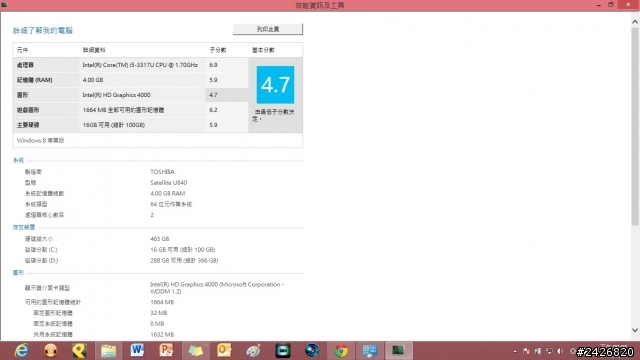This screenshot has height=360, width=640.
Task: Open the network tray icon
Action: [x=549, y=351]
